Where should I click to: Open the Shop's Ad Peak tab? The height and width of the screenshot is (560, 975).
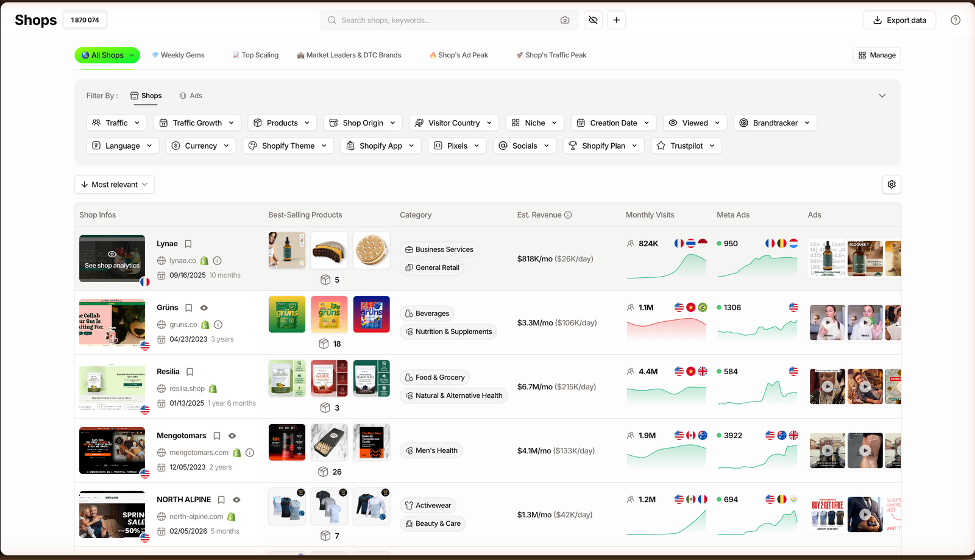pyautogui.click(x=459, y=55)
